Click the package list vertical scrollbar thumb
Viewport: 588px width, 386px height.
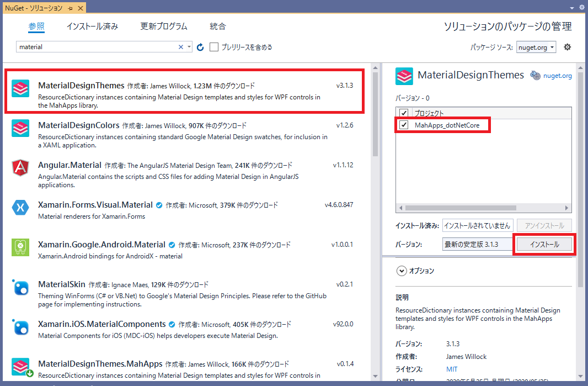tap(376, 114)
